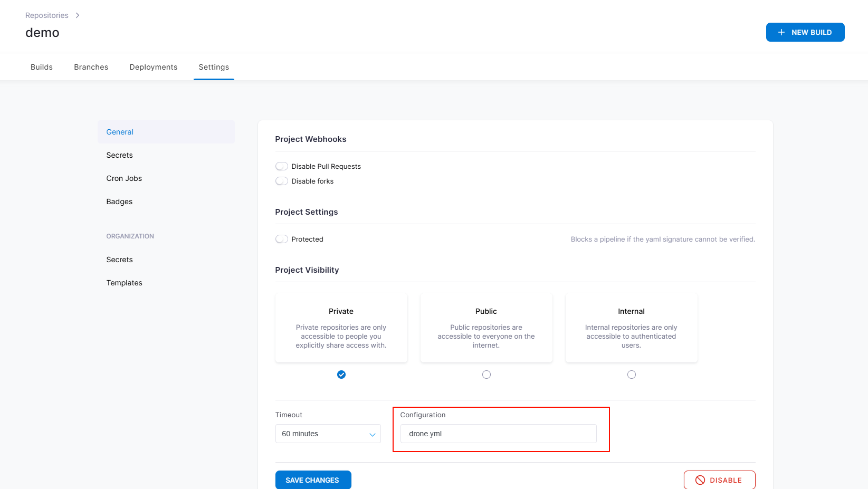Viewport: 868px width, 489px height.
Task: Click the checkmark icon under Private
Action: coord(341,375)
